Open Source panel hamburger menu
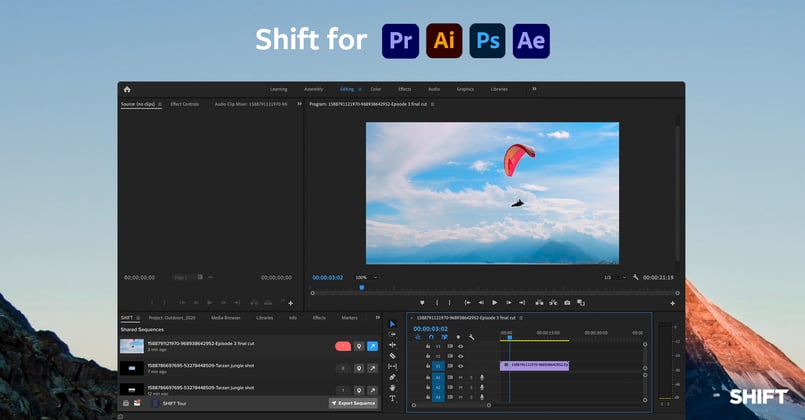Viewport: 805px width, 420px height. pos(160,104)
